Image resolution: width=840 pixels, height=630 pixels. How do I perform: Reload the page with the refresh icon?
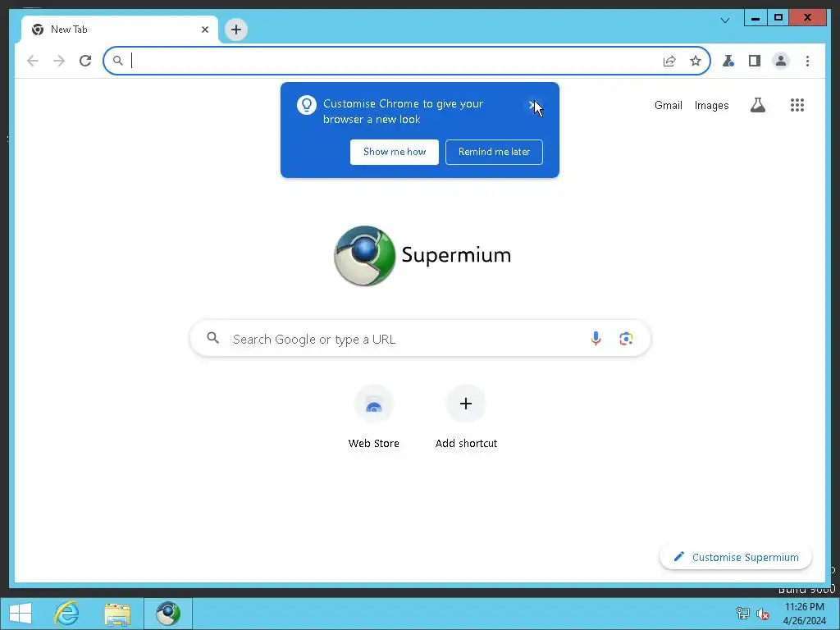[x=85, y=61]
